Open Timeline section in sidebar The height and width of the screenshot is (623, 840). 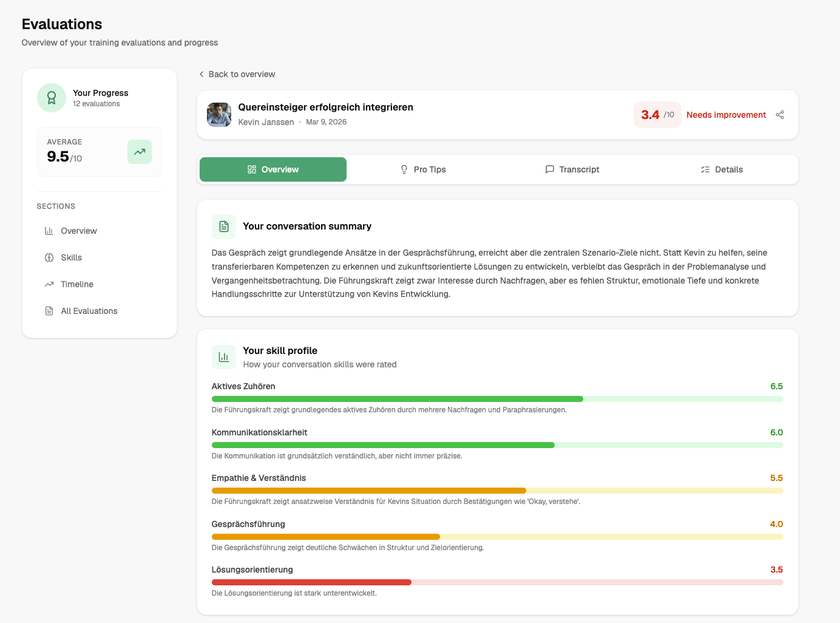click(x=76, y=284)
